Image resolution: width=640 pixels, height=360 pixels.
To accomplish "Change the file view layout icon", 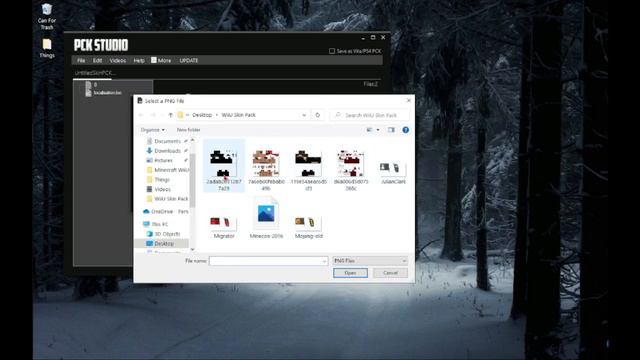I will [369, 130].
